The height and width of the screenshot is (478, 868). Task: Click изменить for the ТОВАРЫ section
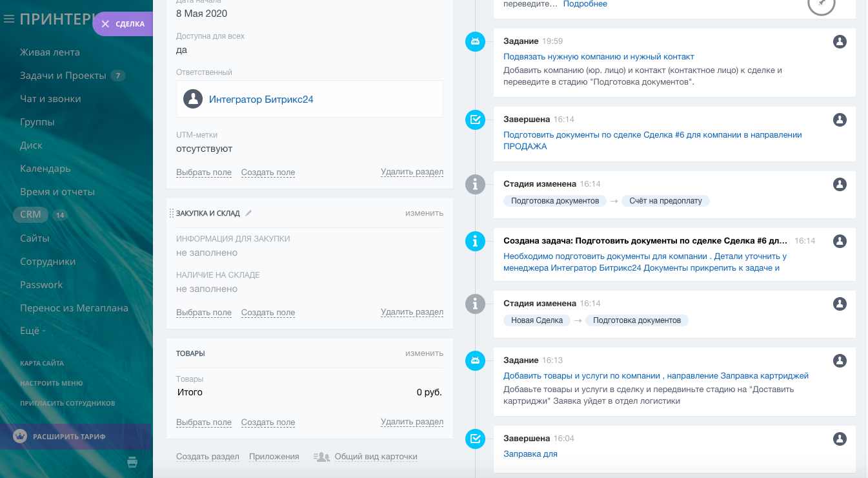(x=424, y=353)
